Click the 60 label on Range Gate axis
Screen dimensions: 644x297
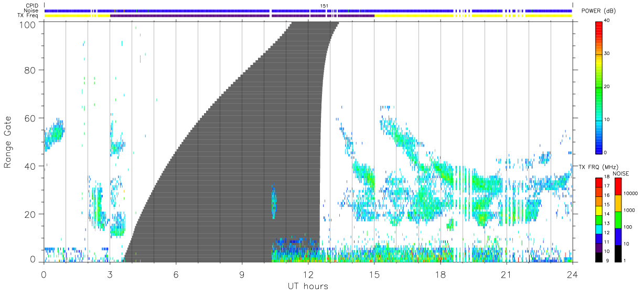coord(30,118)
